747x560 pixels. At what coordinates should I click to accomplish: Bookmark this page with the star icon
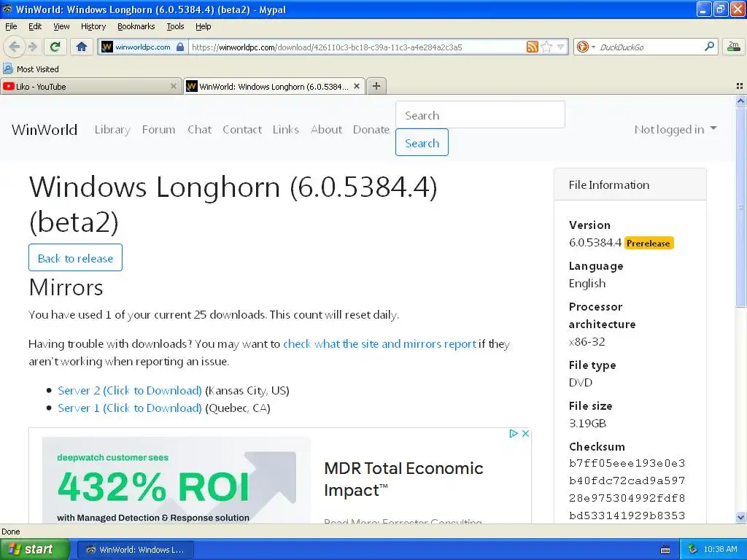546,47
